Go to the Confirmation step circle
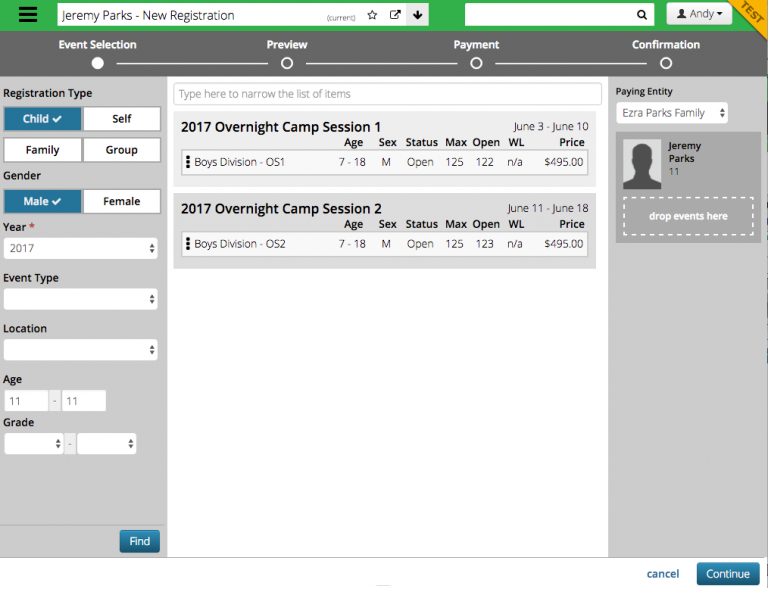 coord(666,63)
